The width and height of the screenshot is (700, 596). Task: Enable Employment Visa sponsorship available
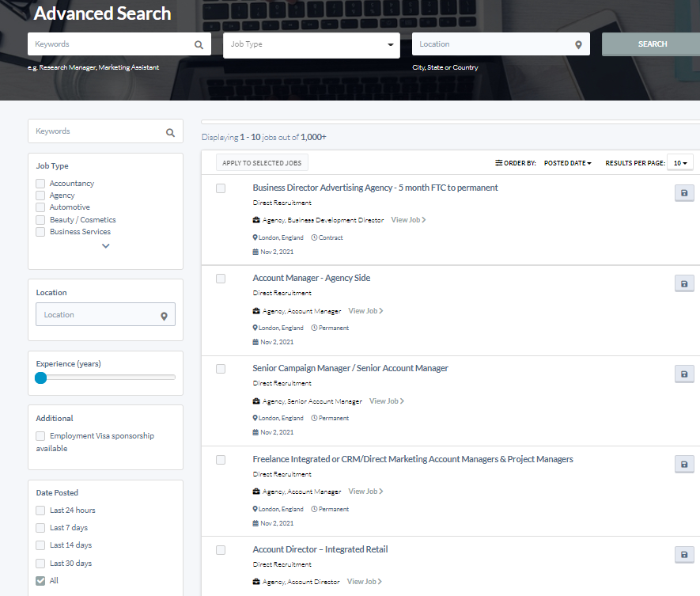40,435
